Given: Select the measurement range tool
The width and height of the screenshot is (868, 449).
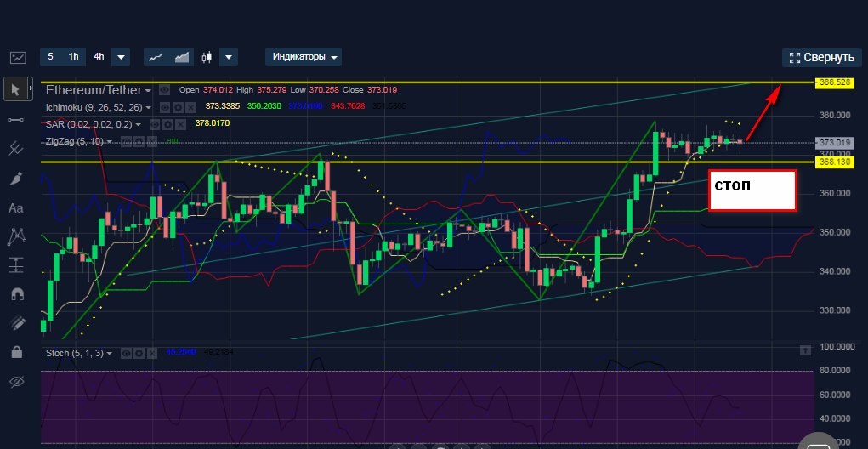Looking at the screenshot, I should (15, 265).
